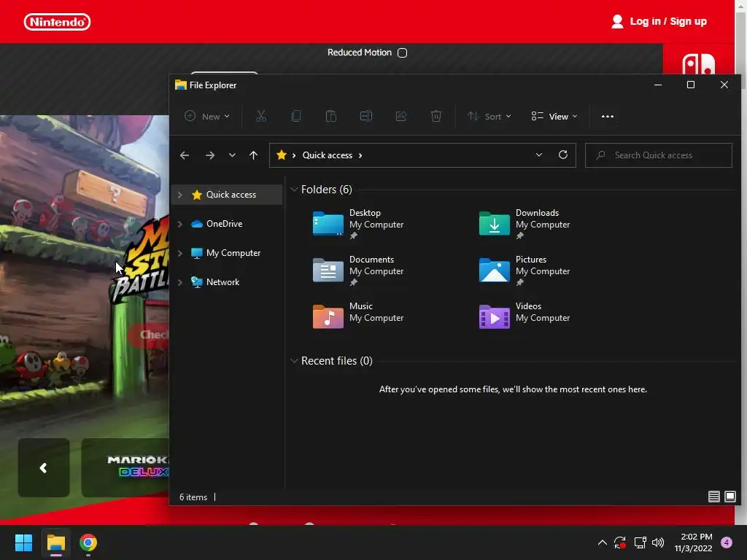Click the Share icon in toolbar
This screenshot has height=560, width=747.
click(x=401, y=116)
